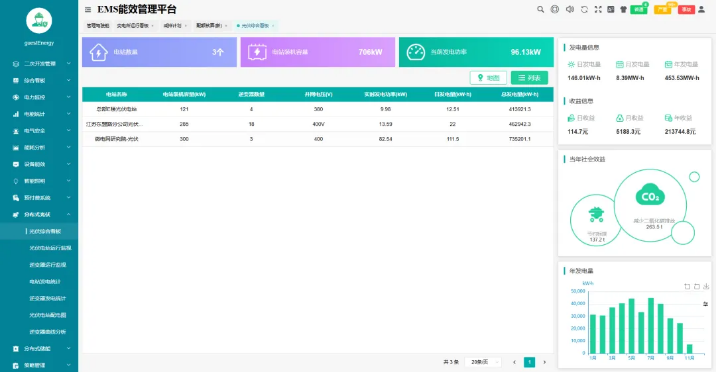Switch to map view with the 地图 button
The width and height of the screenshot is (717, 372).
pos(488,78)
